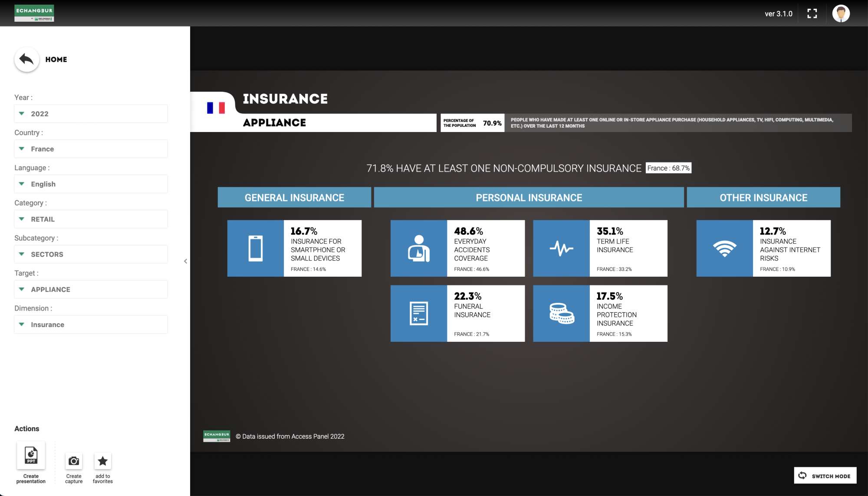Open the Target dropdown showing Appliance
The width and height of the screenshot is (868, 496).
[91, 290]
